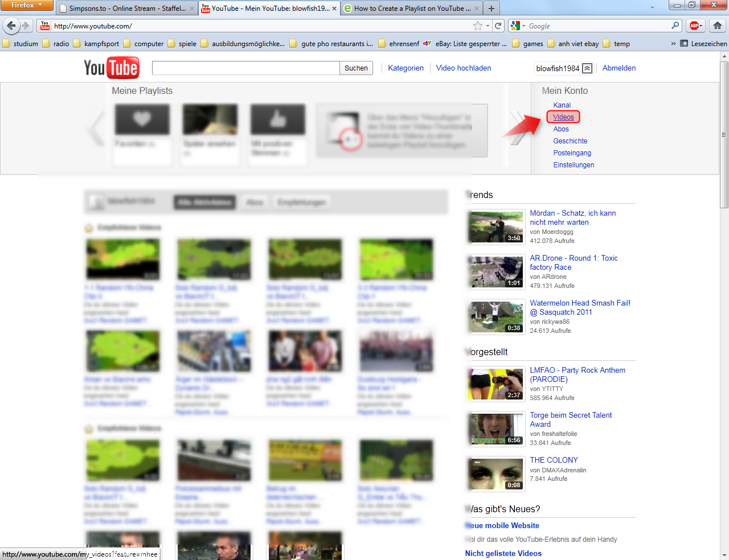Collapse the blowfish1984 account panel
Screen dimensions: 729x560
click(587, 68)
